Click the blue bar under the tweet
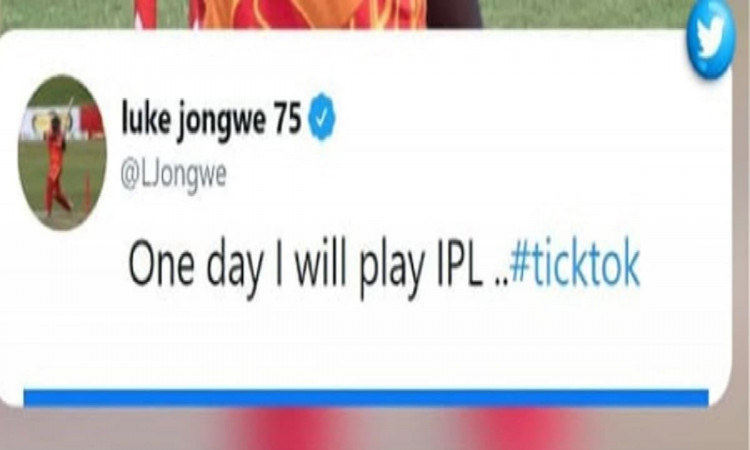This screenshot has width=750, height=450. 366,398
